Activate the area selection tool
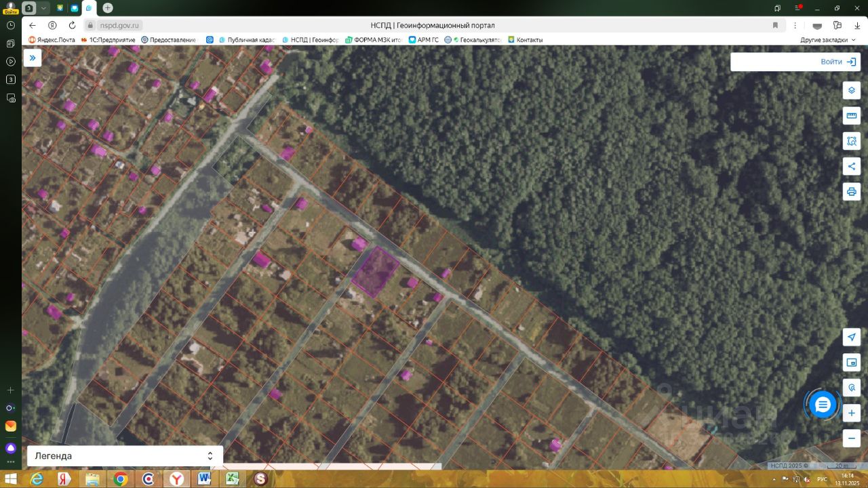Viewport: 868px width, 488px height. coord(852,141)
